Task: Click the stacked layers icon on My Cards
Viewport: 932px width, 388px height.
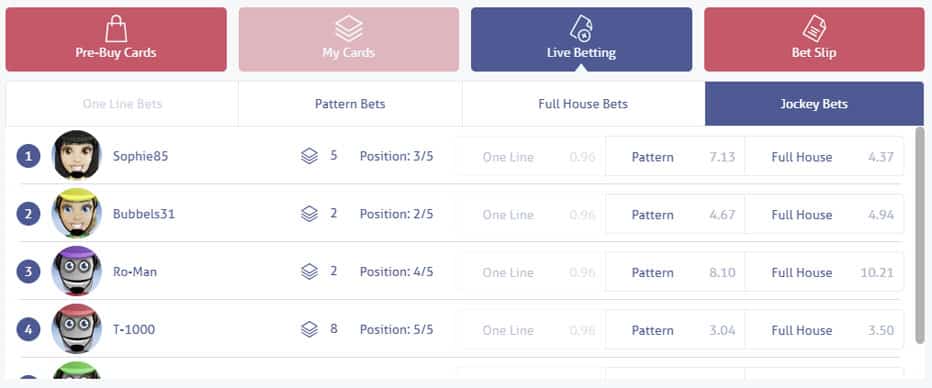Action: 348,29
